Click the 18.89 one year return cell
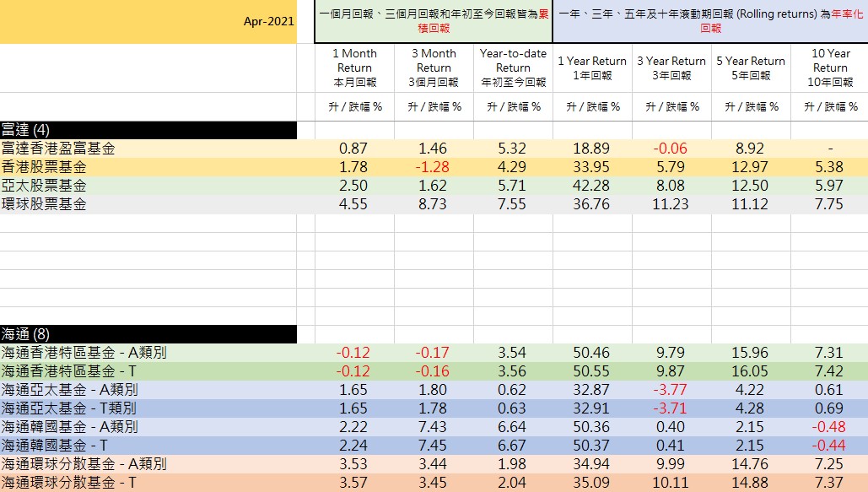Image resolution: width=868 pixels, height=492 pixels. point(591,149)
